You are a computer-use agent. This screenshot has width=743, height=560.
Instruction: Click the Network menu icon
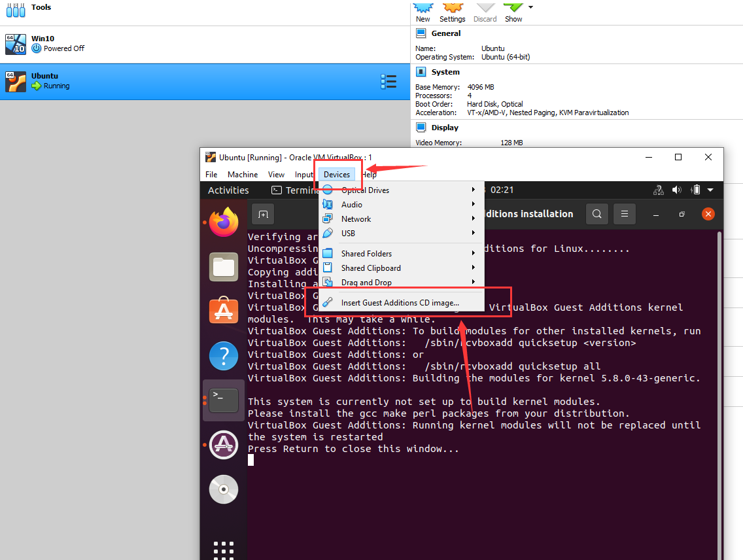(328, 219)
